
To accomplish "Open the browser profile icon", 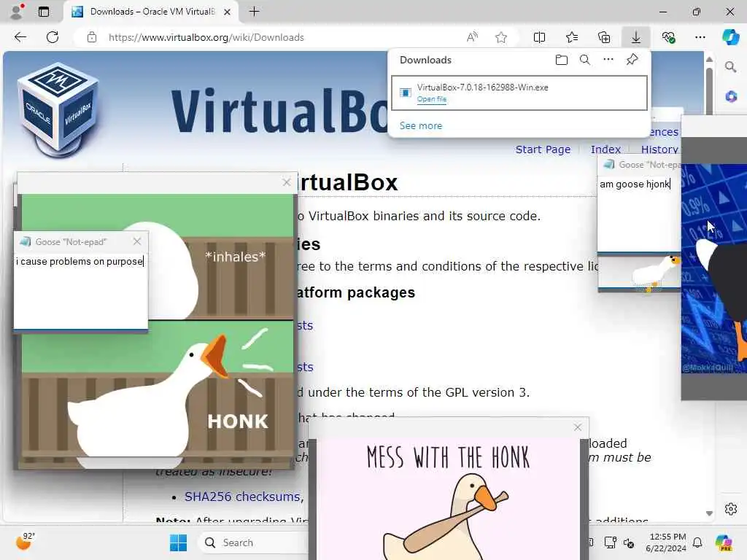I will click(x=17, y=12).
